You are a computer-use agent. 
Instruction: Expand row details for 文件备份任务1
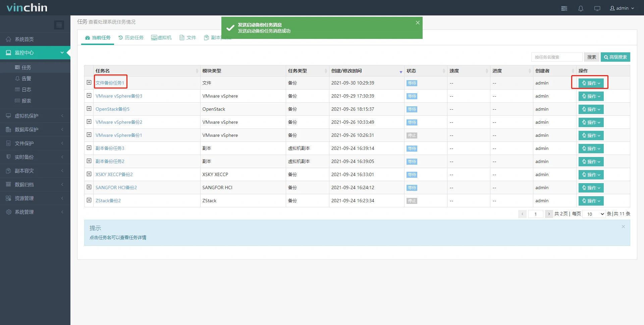89,83
